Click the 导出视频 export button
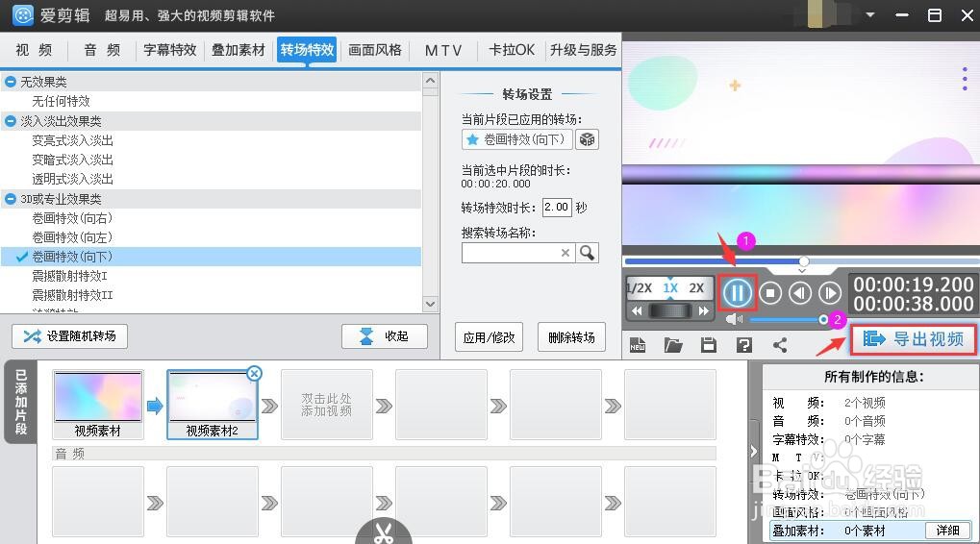The width and height of the screenshot is (980, 544). coord(913,339)
